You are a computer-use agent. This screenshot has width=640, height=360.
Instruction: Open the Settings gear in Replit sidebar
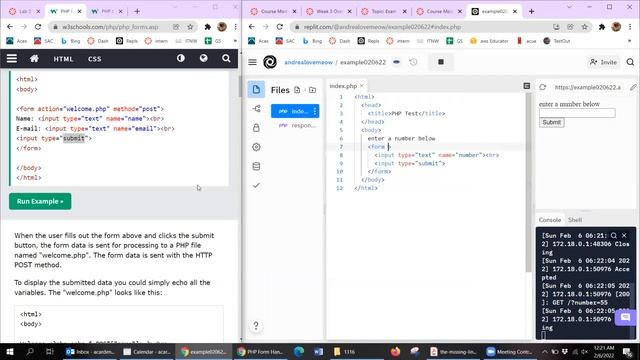(256, 147)
